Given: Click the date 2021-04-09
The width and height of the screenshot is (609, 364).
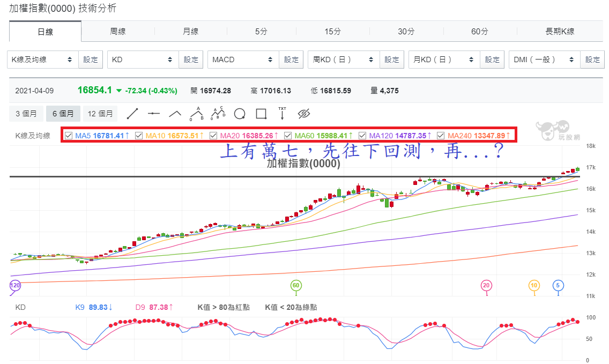Looking at the screenshot, I should pyautogui.click(x=34, y=91).
